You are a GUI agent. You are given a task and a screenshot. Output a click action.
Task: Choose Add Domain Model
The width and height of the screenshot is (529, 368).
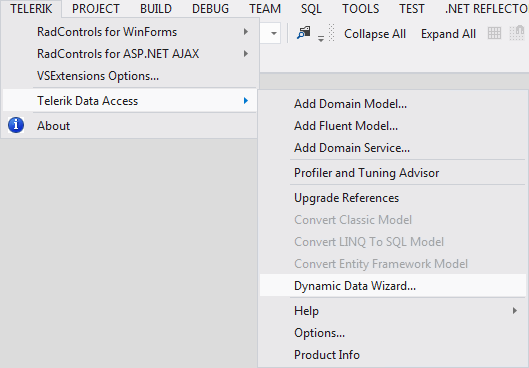tap(393, 104)
